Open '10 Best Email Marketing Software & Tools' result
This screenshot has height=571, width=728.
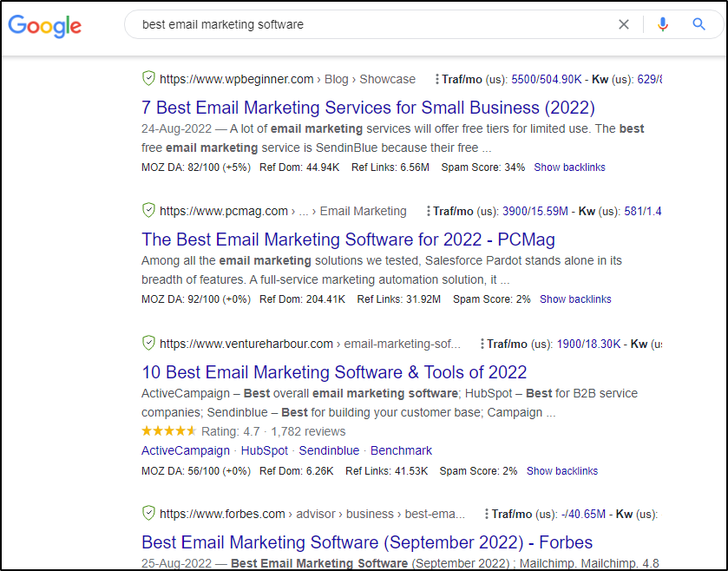pyautogui.click(x=334, y=372)
